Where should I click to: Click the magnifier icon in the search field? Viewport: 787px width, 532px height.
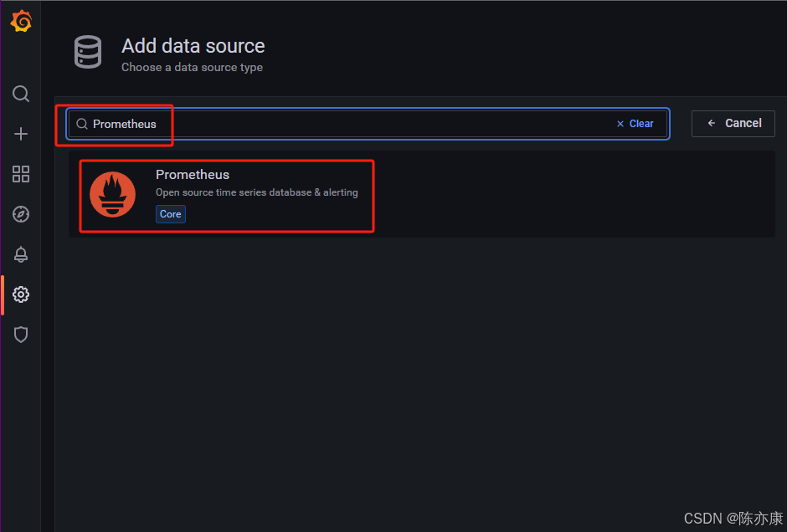[x=82, y=124]
